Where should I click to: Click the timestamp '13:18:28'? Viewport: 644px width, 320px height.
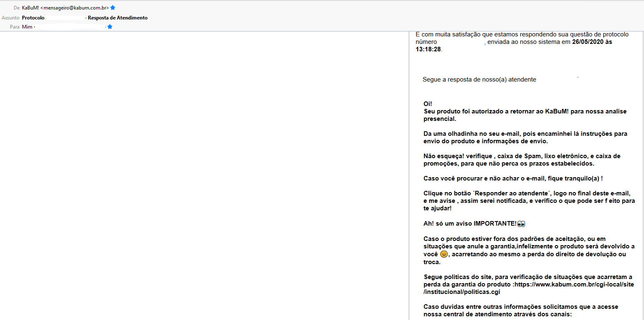pyautogui.click(x=428, y=49)
